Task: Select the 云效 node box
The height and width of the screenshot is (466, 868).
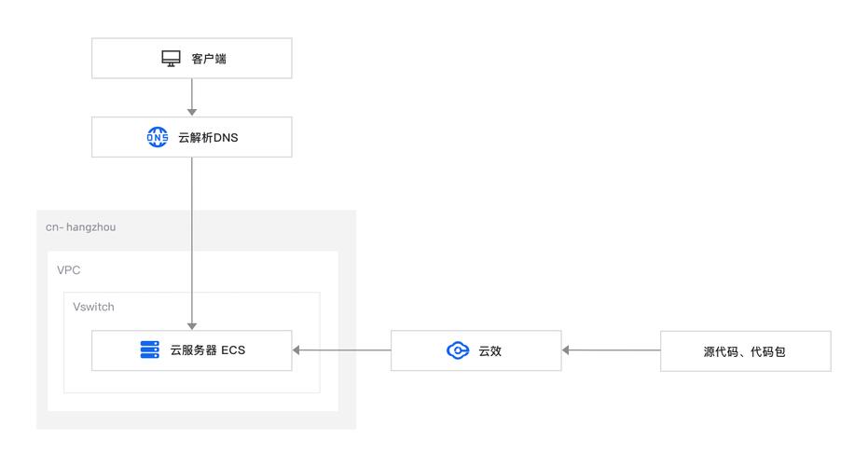Action: [476, 350]
